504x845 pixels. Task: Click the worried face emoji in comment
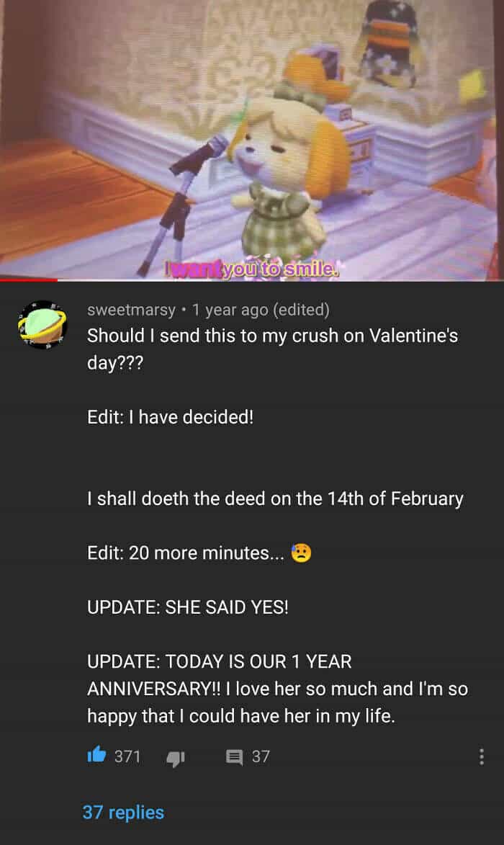click(301, 553)
